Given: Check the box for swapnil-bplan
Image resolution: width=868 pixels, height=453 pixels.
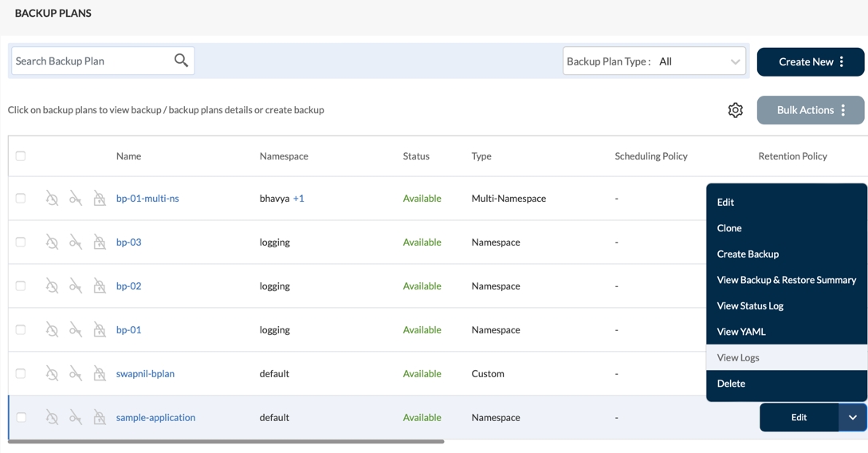Looking at the screenshot, I should click(21, 374).
